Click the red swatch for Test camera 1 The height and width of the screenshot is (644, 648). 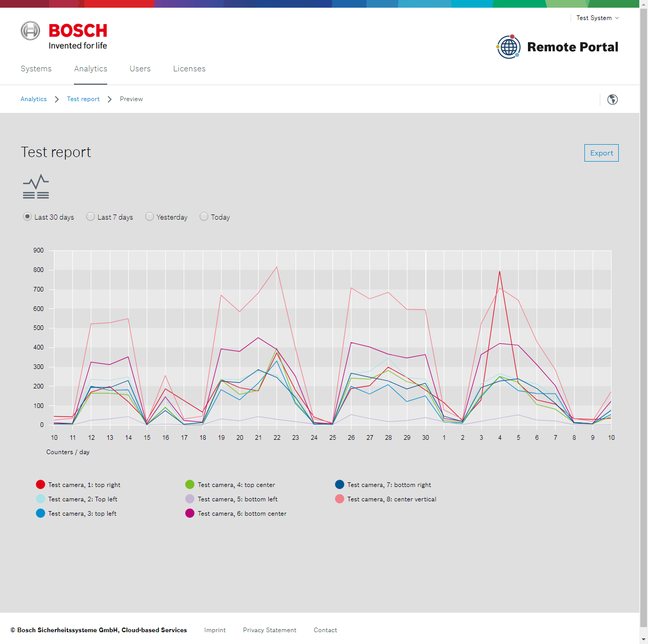click(x=41, y=484)
